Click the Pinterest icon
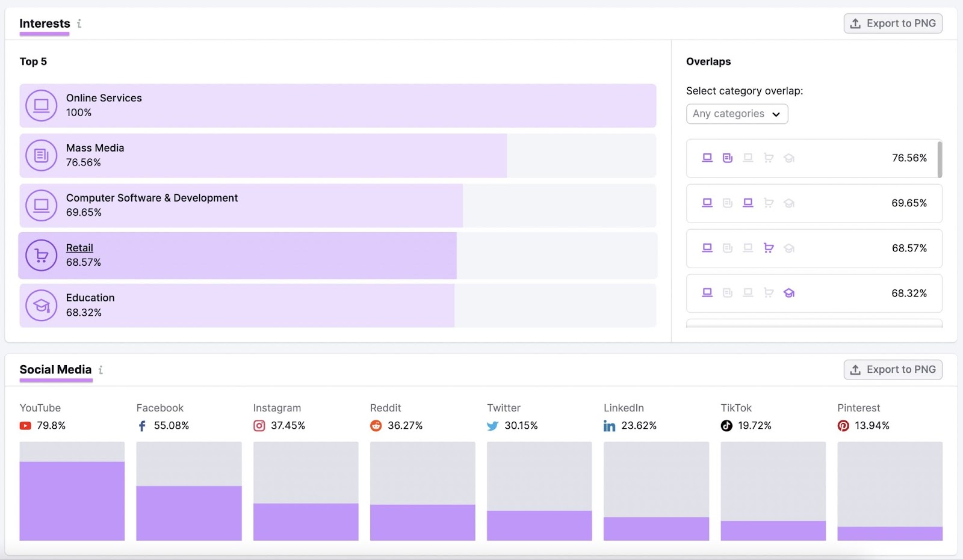The height and width of the screenshot is (560, 963). (x=843, y=425)
